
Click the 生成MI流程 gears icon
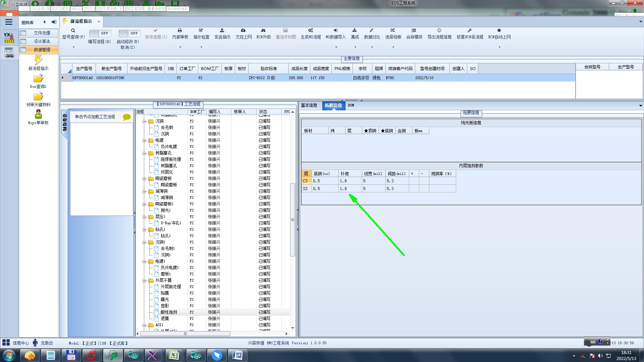pyautogui.click(x=311, y=31)
